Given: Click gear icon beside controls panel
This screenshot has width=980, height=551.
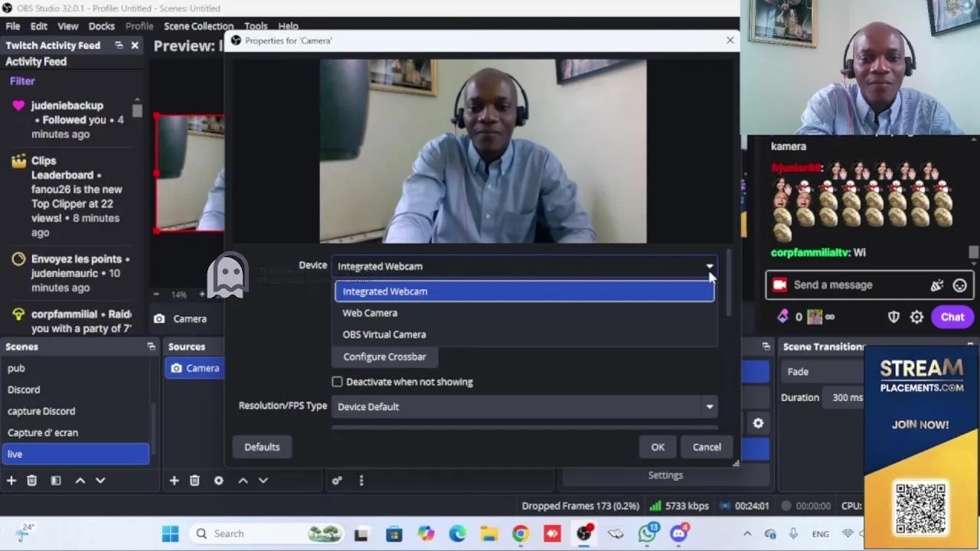Looking at the screenshot, I should point(758,423).
